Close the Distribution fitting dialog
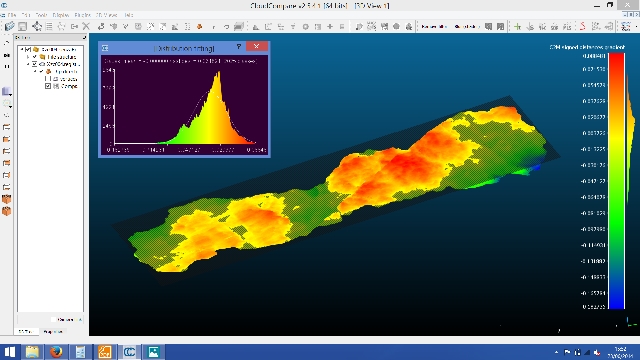The image size is (640, 360). (x=257, y=46)
